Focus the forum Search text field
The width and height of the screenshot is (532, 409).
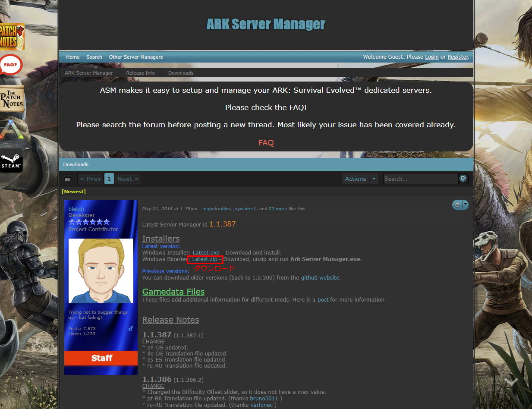[420, 179]
